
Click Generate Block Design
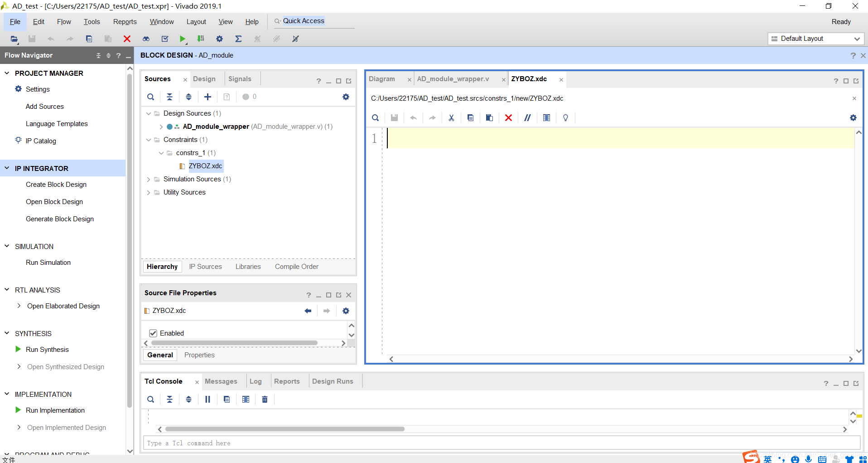point(60,219)
